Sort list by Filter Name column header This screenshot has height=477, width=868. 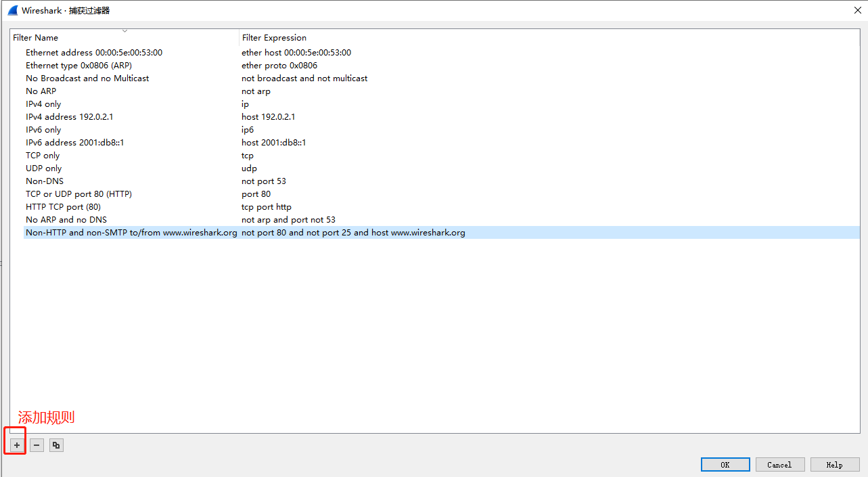(x=124, y=38)
